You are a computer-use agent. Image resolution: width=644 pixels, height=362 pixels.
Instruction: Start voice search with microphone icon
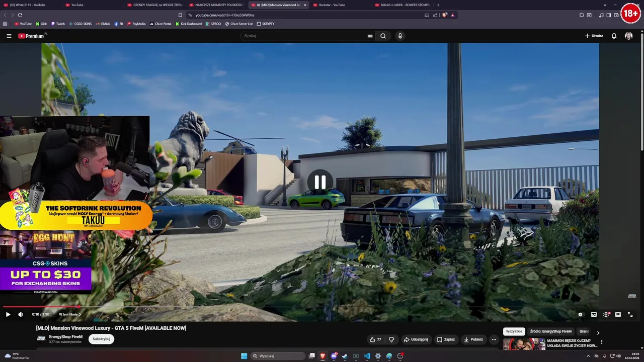coord(400,36)
